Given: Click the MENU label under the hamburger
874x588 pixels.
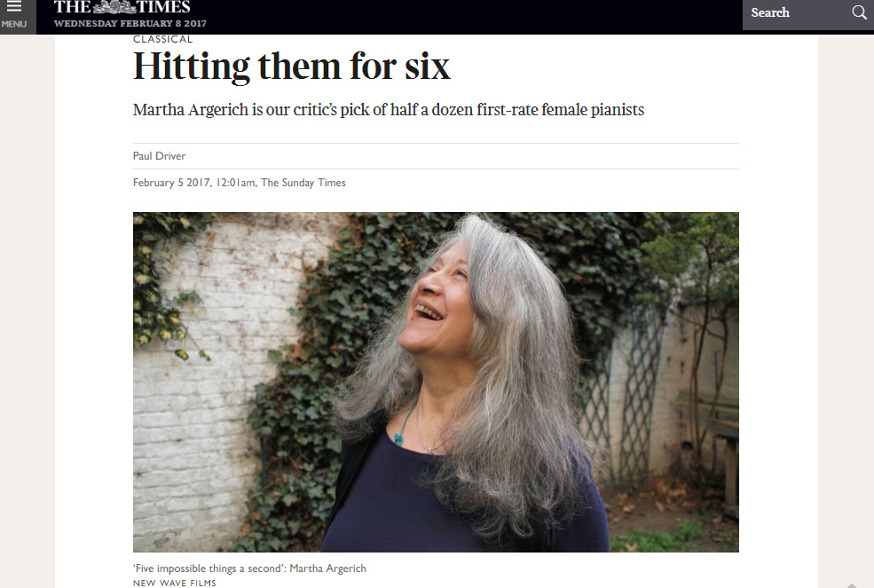Looking at the screenshot, I should 14,24.
